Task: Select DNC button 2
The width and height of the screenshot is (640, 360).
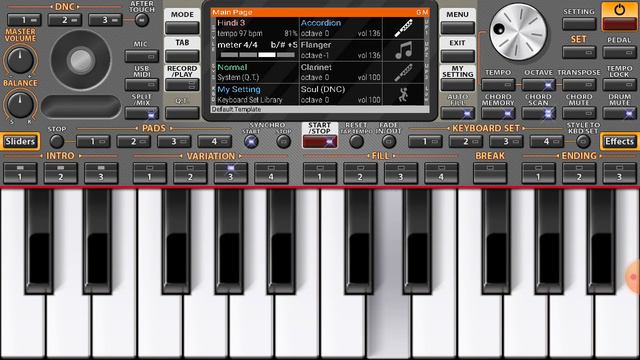Action: click(x=64, y=20)
